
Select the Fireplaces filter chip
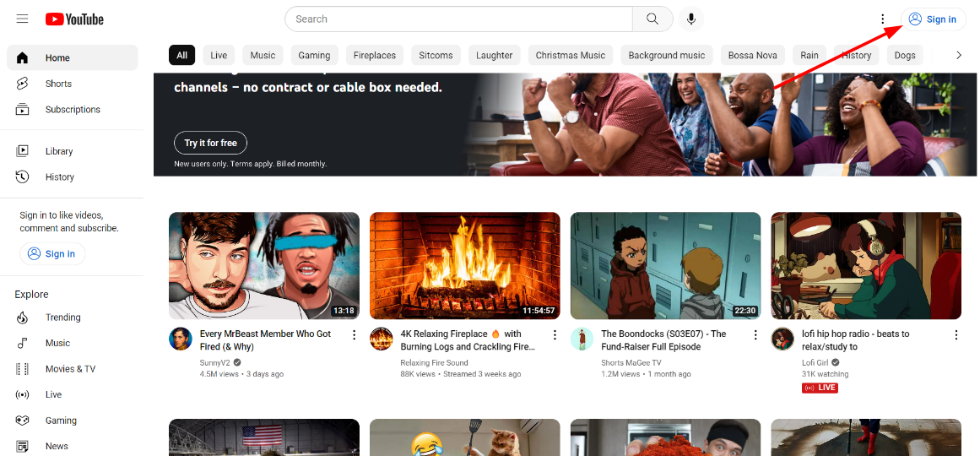pyautogui.click(x=374, y=55)
